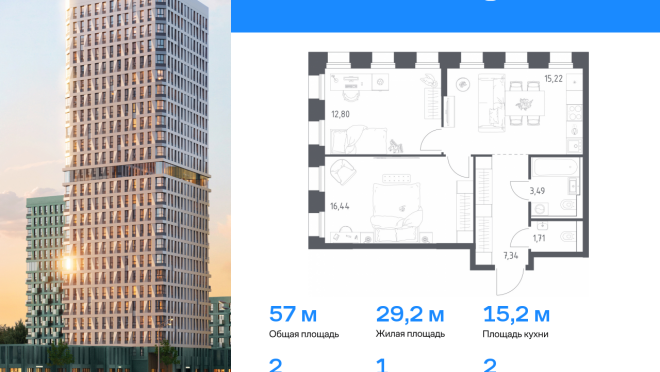Click the 12,80 room area label
Screen dimensions: 660x372
(340, 114)
